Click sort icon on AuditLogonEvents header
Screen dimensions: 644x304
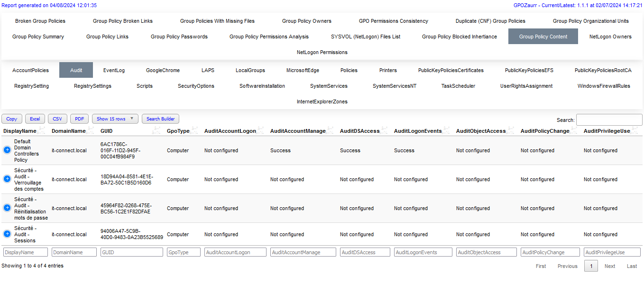pyautogui.click(x=447, y=131)
